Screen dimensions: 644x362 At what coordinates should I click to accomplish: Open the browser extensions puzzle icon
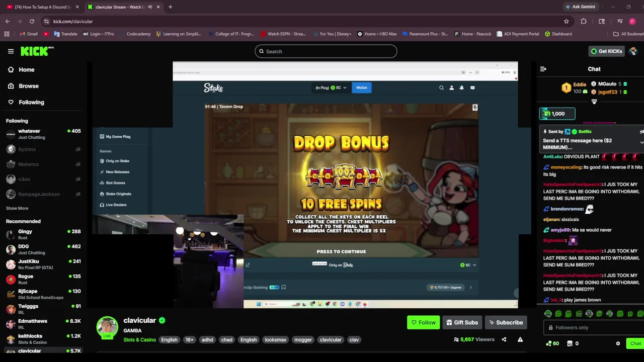(584, 21)
